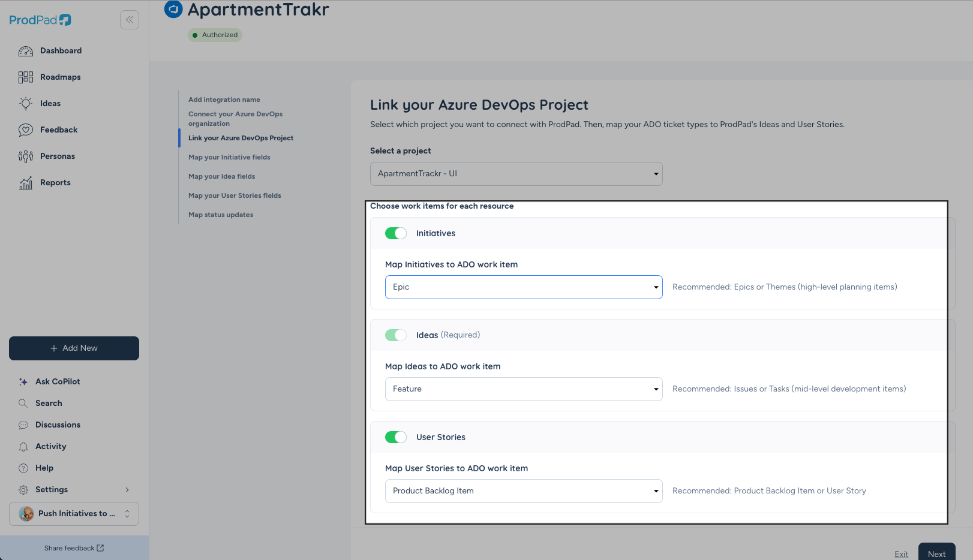Click the Feedback heart bubble icon

click(x=26, y=130)
